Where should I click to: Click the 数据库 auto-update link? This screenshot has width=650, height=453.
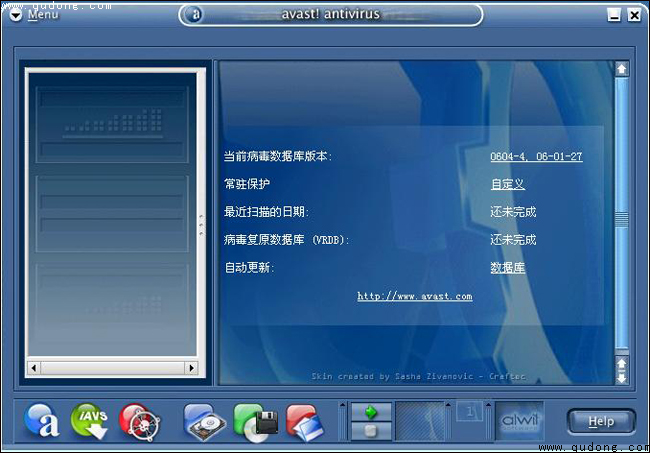pos(508,268)
